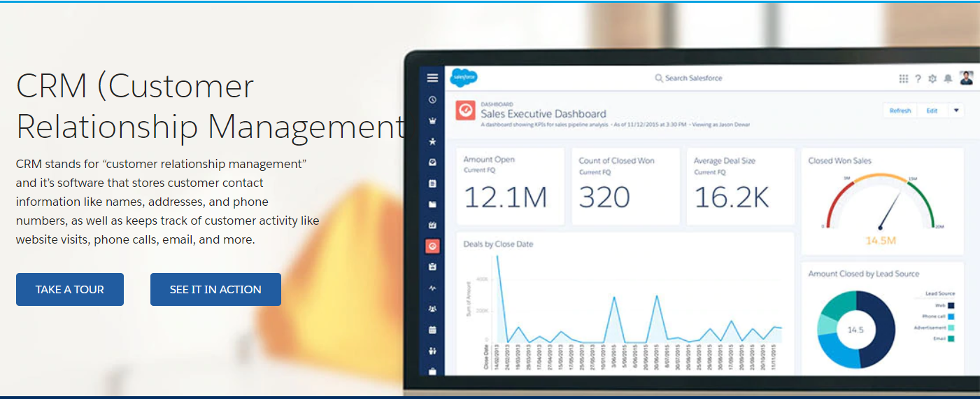The height and width of the screenshot is (399, 980).
Task: Click the Amount Closed by Lead Source title
Action: click(863, 274)
